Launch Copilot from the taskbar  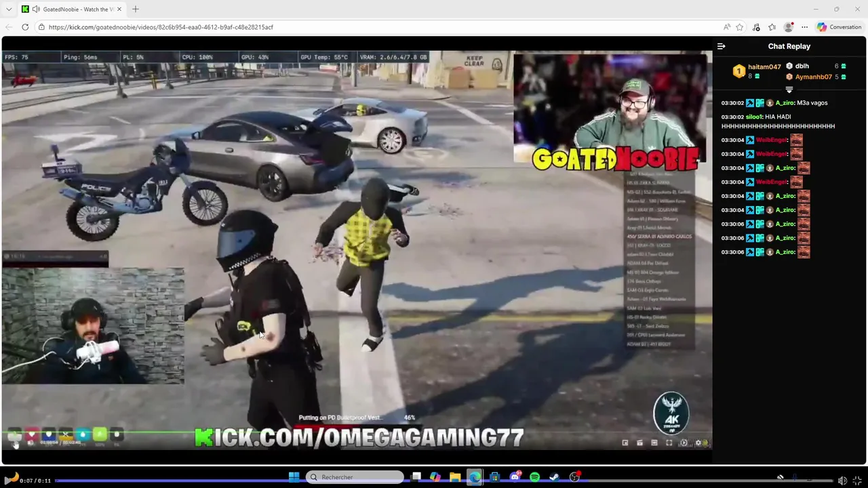click(x=435, y=477)
